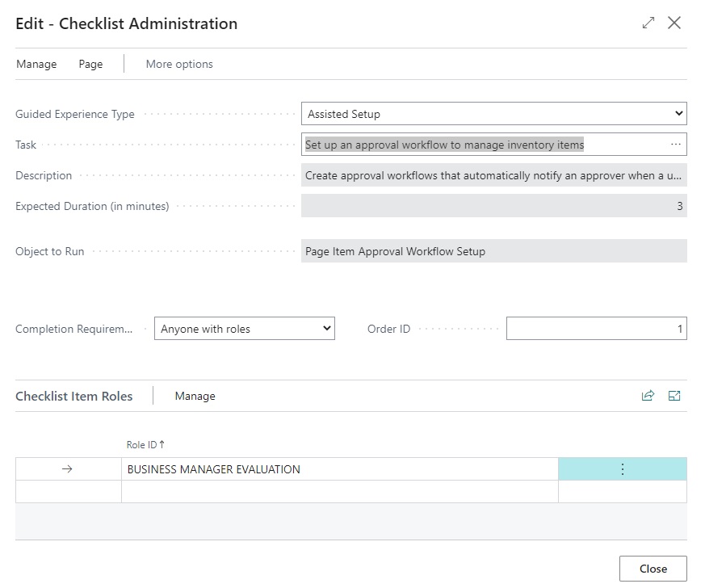Image resolution: width=705 pixels, height=588 pixels.
Task: Click the empty Role ID row below
Action: (339, 492)
